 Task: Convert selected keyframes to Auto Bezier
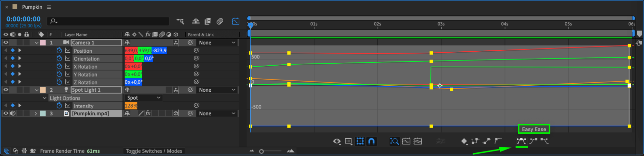498,141
